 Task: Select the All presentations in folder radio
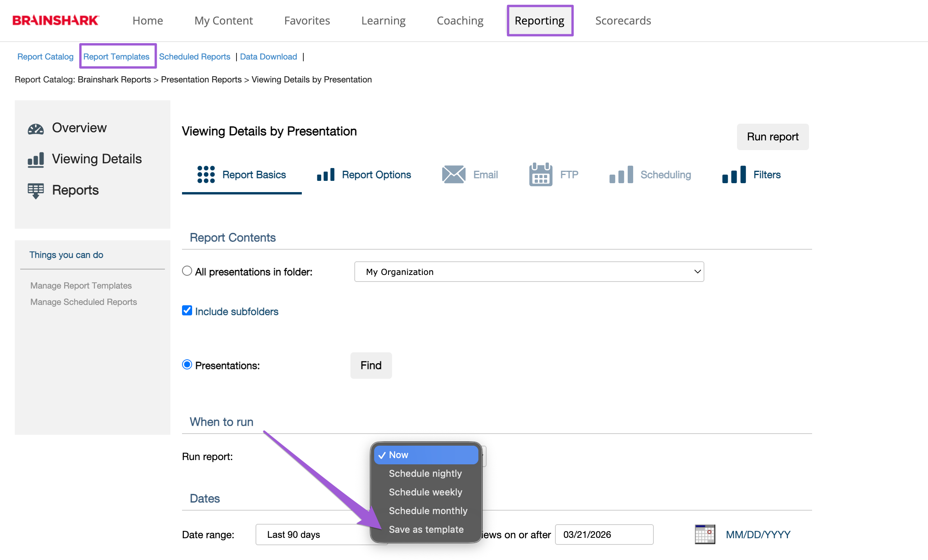[187, 271]
